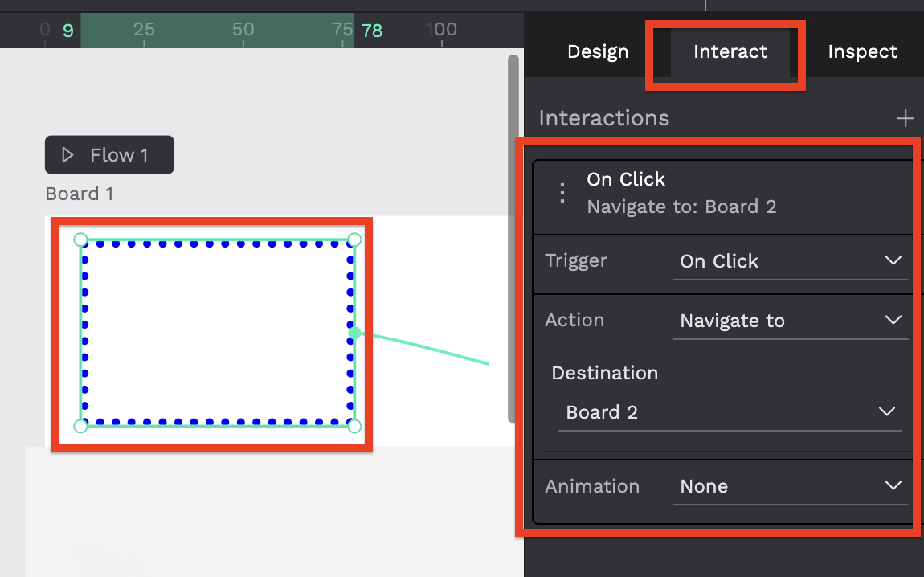
Task: Click the ruler mark labeled 50
Action: [x=243, y=30]
